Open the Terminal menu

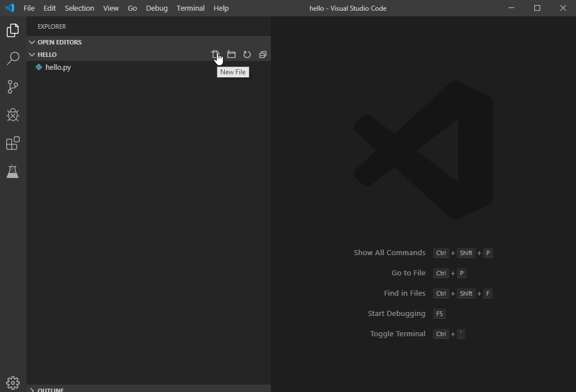[x=190, y=8]
